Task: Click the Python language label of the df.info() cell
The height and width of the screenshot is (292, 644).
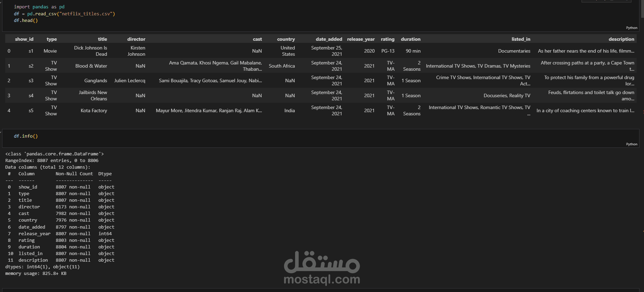Action: tap(631, 144)
